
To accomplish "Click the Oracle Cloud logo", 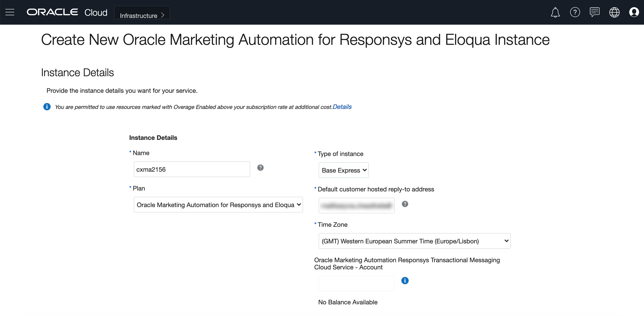I will pos(67,12).
